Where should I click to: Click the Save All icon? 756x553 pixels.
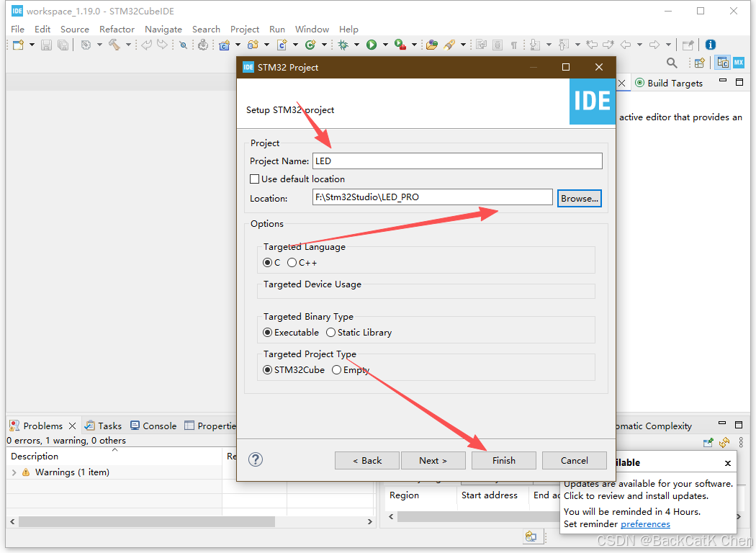click(63, 45)
